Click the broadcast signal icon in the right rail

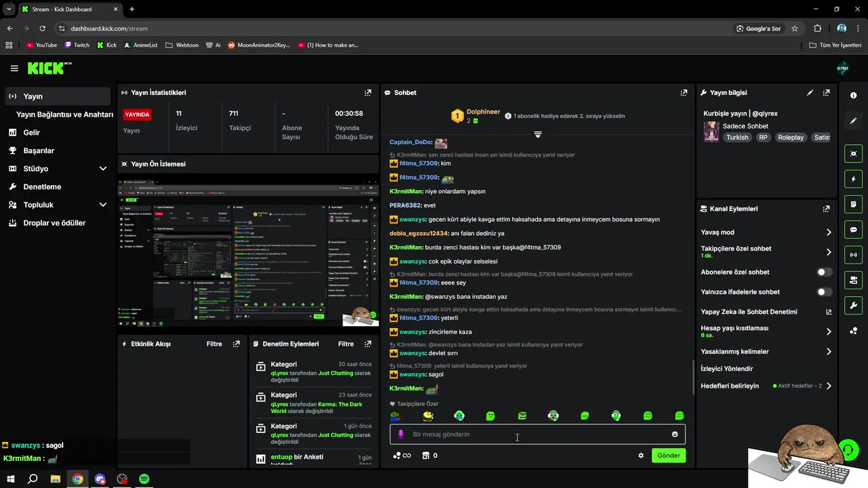pos(853,255)
